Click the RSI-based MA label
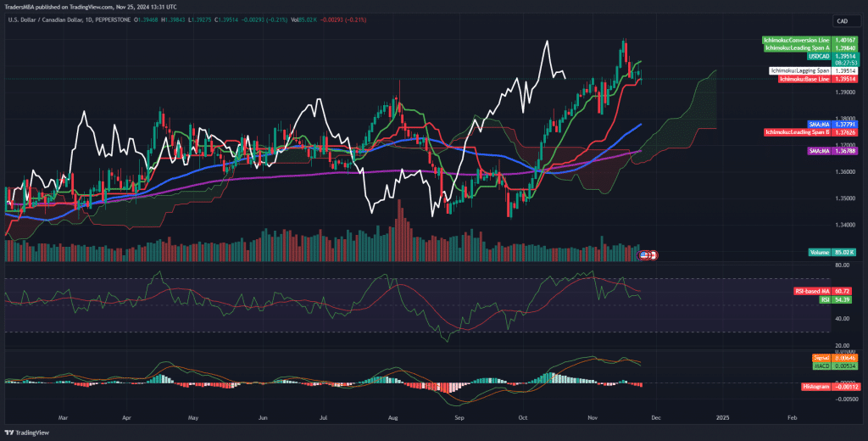Screen dimensions: 868x441 812,291
